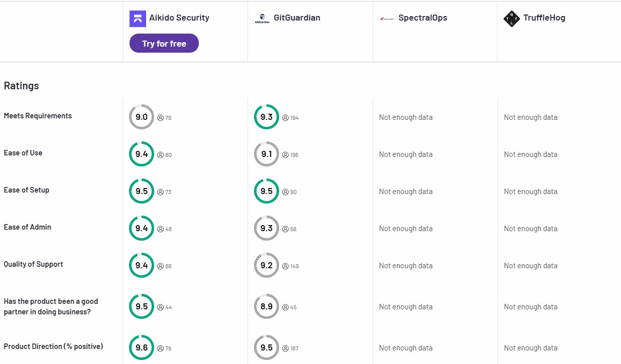The image size is (621, 364).
Task: Click the Quality of Support row label
Action: click(34, 264)
